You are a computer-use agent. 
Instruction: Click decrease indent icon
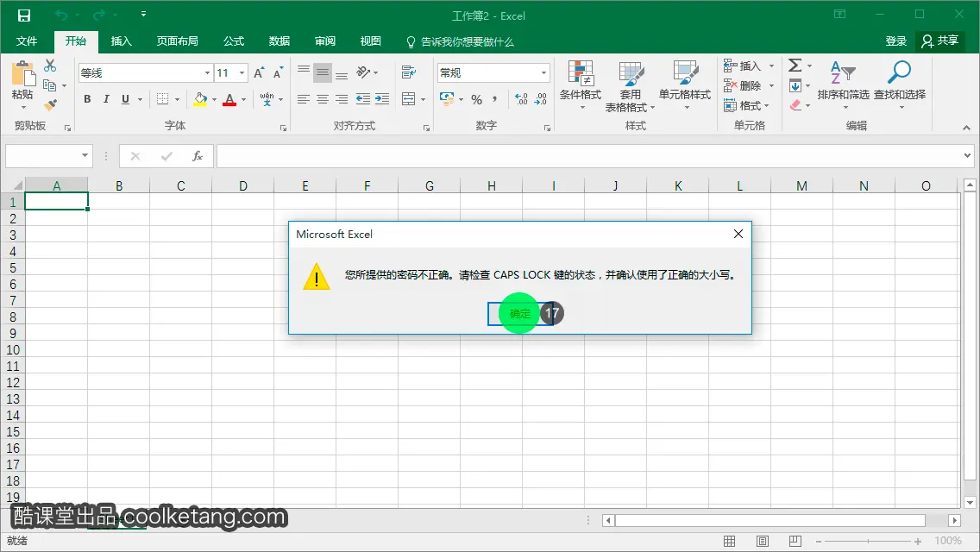(362, 99)
